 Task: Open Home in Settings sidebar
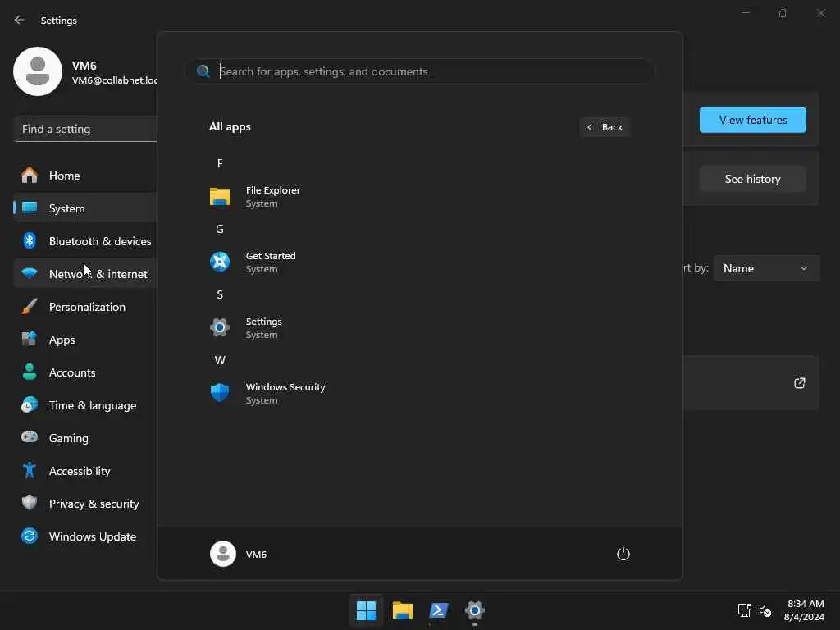[x=85, y=176]
